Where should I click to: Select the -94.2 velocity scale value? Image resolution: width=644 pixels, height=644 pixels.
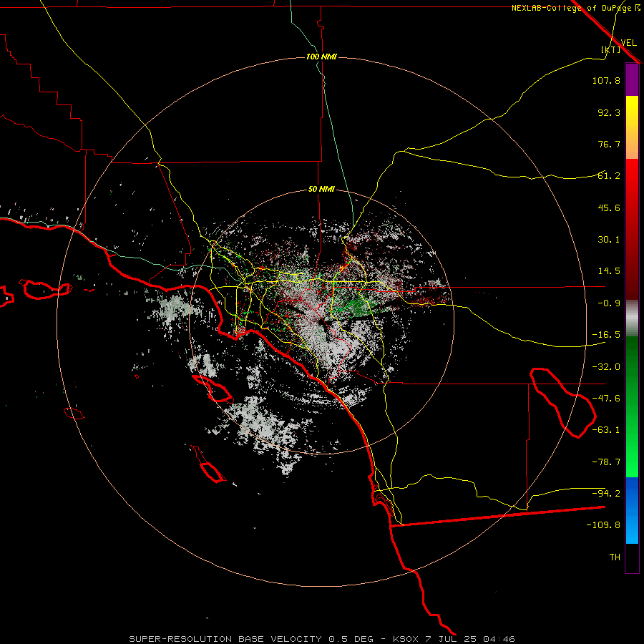click(606, 494)
